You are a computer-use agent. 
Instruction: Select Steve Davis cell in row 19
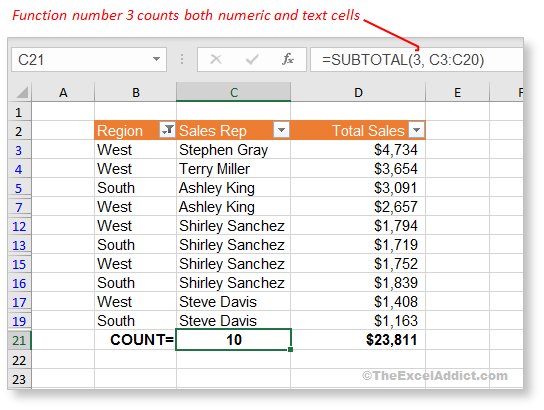coord(233,321)
